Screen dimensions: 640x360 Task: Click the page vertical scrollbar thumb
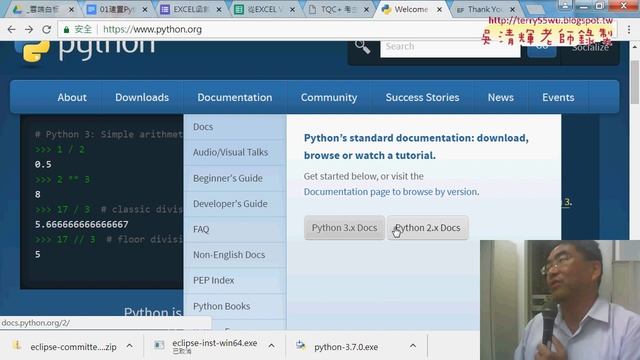pos(635,82)
